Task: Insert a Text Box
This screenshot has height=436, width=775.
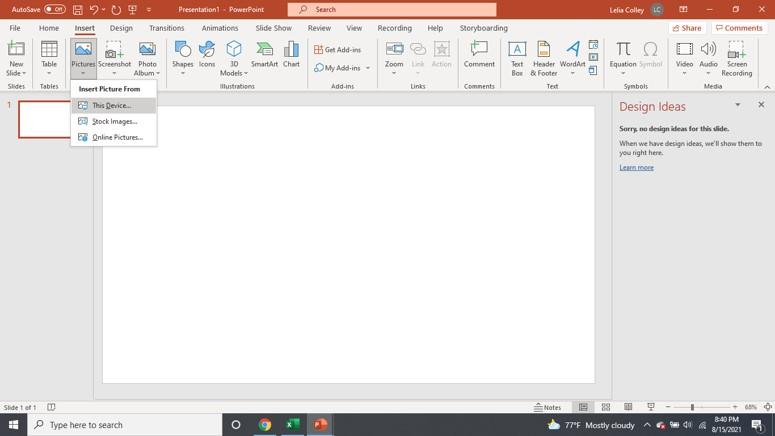Action: 517,58
